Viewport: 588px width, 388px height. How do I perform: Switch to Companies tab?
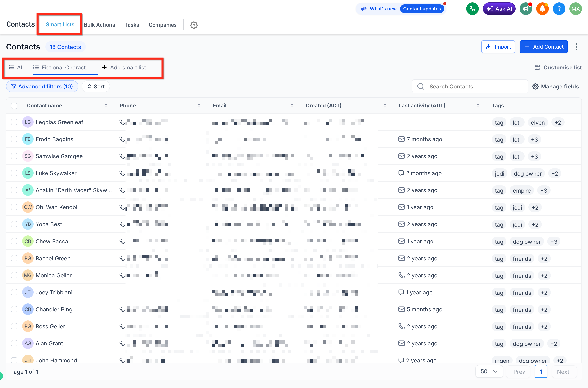(x=162, y=25)
